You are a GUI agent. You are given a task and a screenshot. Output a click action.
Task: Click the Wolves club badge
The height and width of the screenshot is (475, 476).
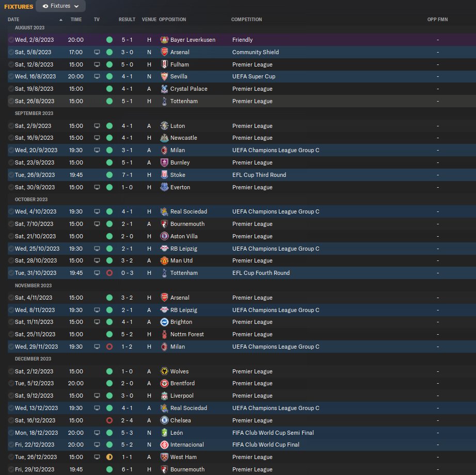click(164, 371)
